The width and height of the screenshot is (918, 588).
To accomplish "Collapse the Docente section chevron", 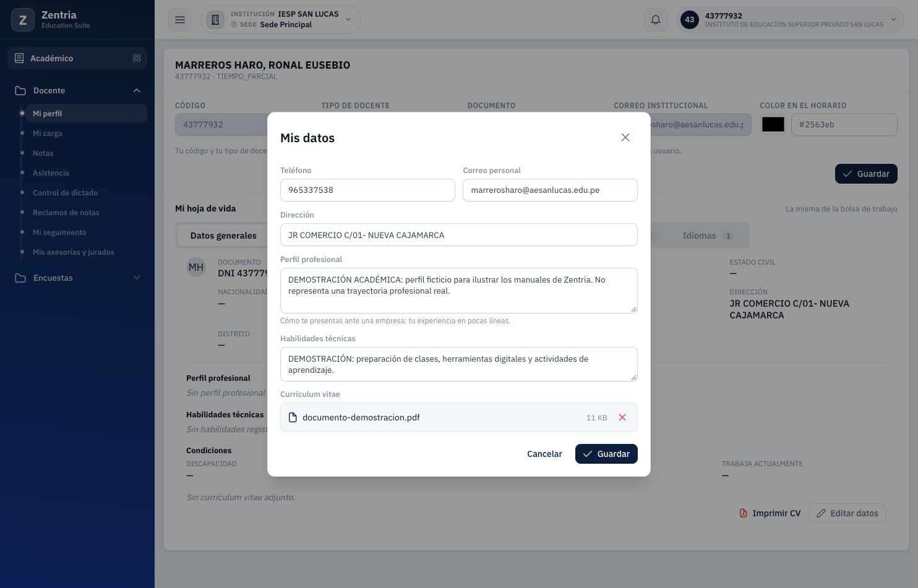I will [137, 90].
